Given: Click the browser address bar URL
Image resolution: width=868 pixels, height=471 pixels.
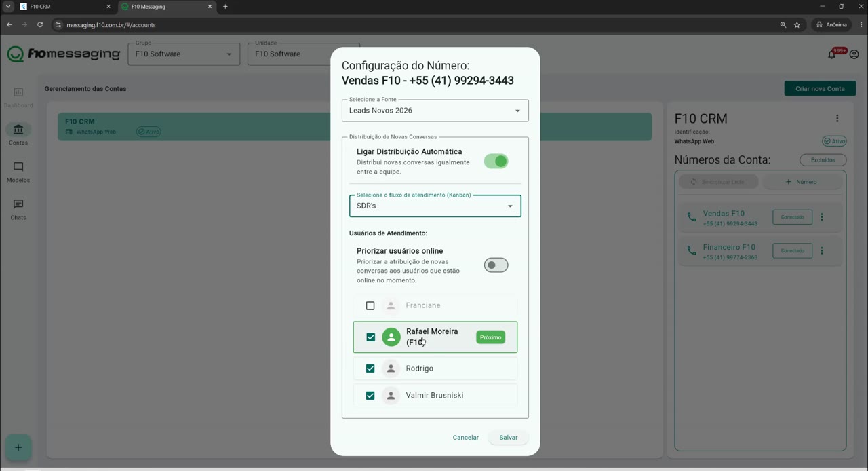Looking at the screenshot, I should [x=111, y=25].
